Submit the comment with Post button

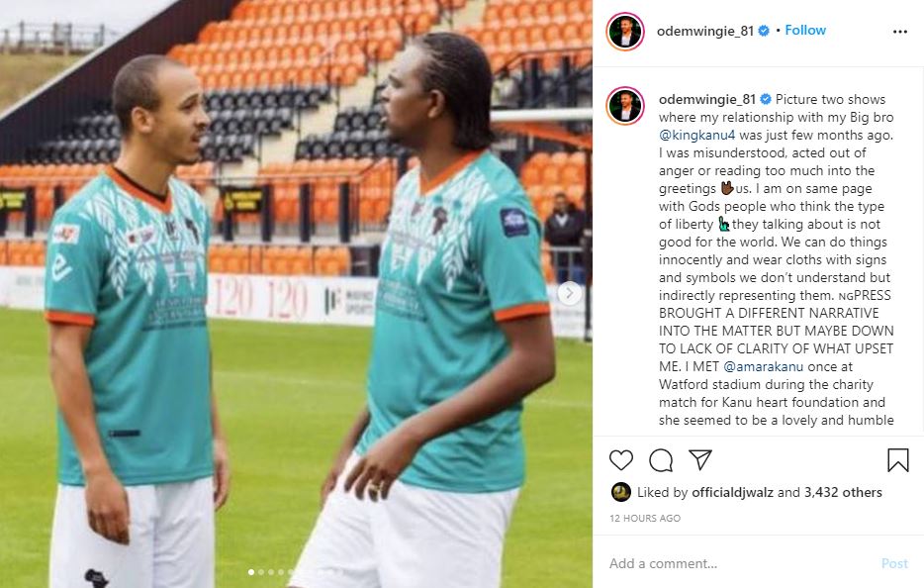point(894,563)
